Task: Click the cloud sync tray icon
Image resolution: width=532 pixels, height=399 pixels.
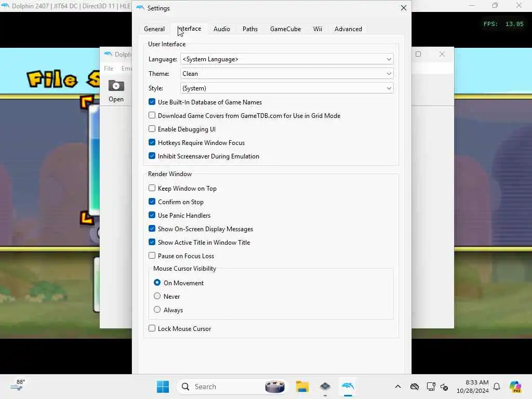Action: point(415,387)
